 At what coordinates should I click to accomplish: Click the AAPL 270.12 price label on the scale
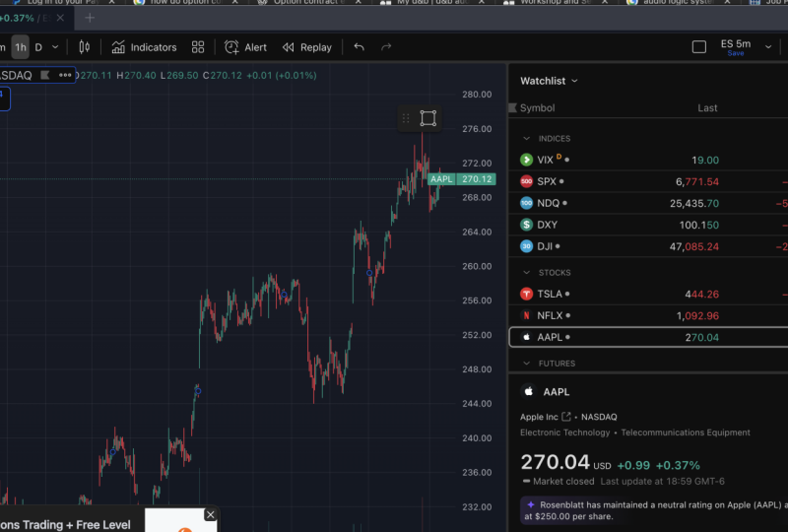tap(462, 179)
